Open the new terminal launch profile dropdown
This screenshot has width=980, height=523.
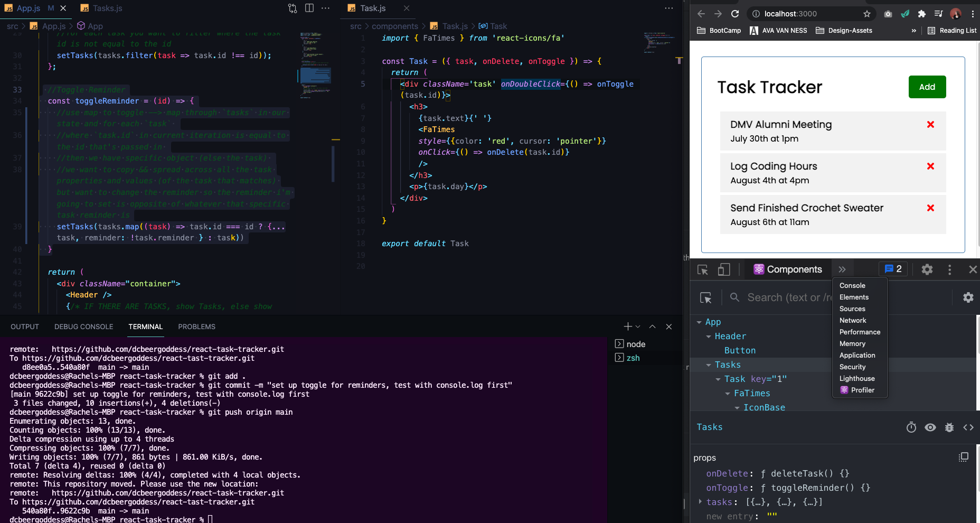point(638,326)
